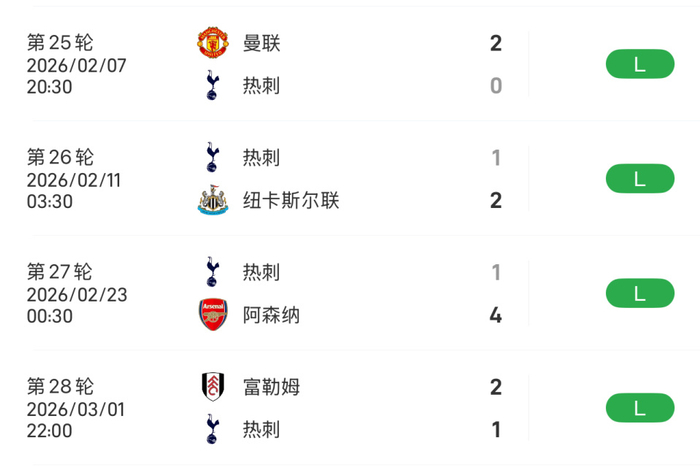This screenshot has height=470, width=700.
Task: Open the 阿森纳 team name
Action: (271, 315)
